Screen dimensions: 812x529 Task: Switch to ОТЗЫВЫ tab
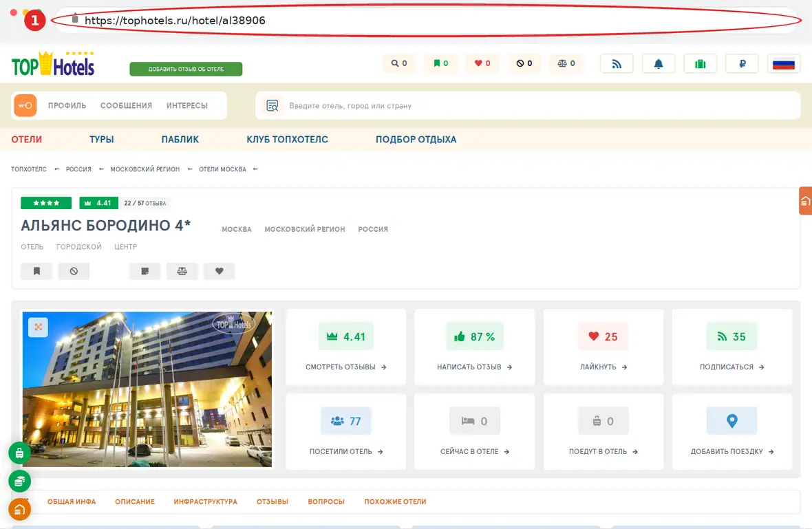pos(273,501)
